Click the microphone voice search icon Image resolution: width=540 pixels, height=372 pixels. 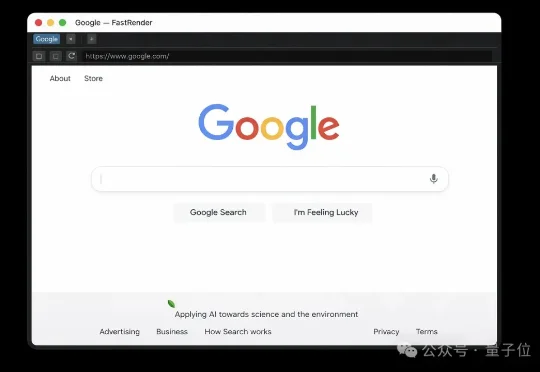coord(434,179)
